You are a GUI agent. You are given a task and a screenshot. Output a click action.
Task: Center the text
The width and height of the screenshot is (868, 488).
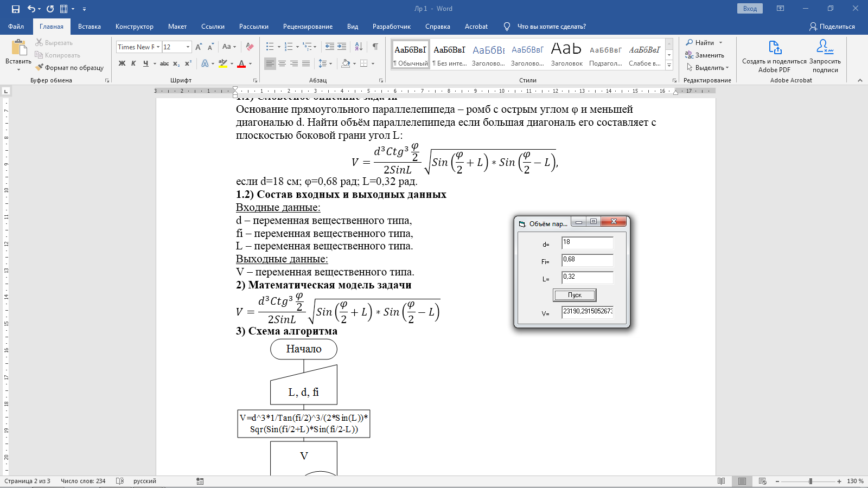282,63
